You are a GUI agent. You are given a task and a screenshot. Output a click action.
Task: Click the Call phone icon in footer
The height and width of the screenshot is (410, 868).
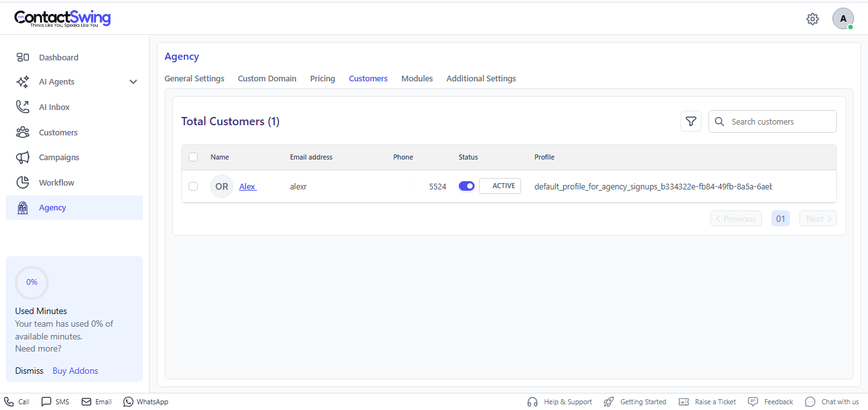pos(9,402)
